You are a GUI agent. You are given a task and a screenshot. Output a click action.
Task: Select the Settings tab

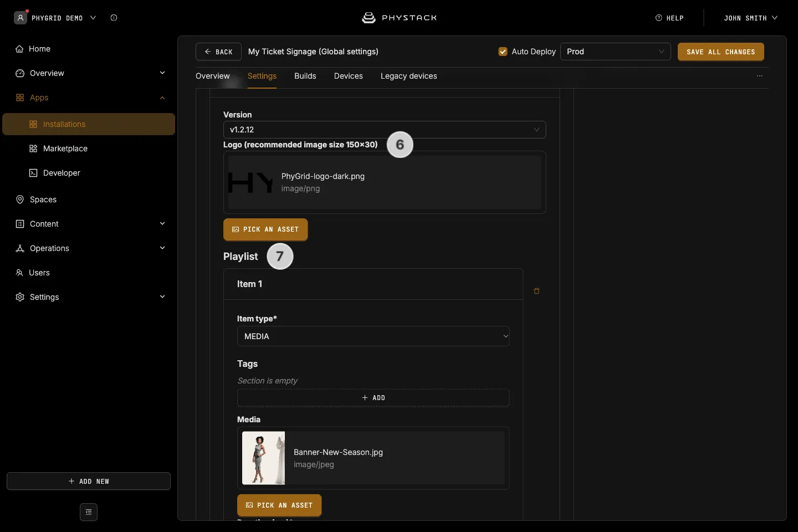coord(262,76)
